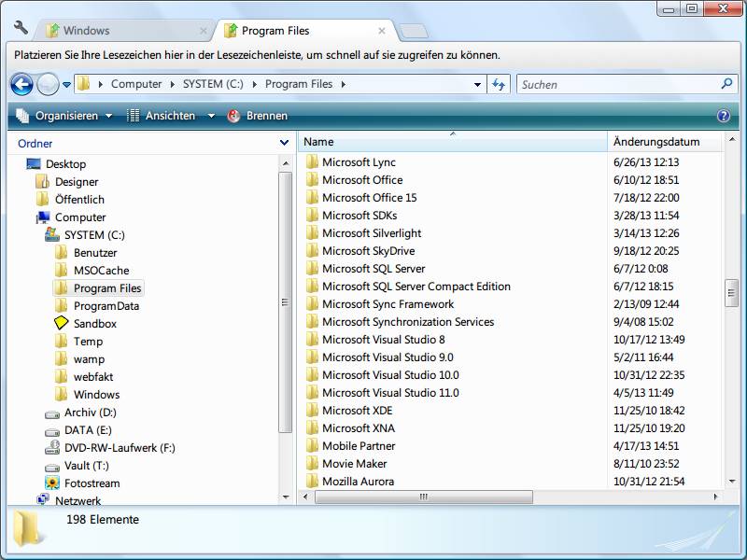Close the Program Files tab

pyautogui.click(x=382, y=31)
